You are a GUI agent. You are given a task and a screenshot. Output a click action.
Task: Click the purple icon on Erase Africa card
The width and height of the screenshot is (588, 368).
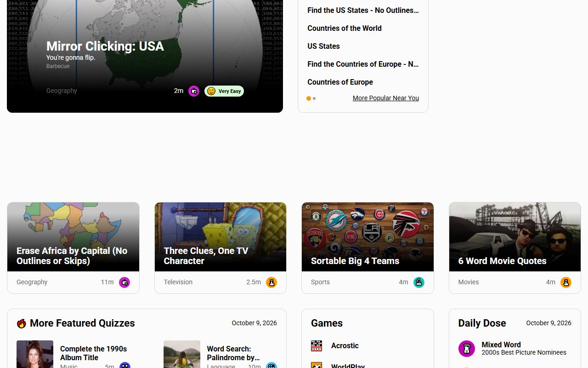click(124, 282)
